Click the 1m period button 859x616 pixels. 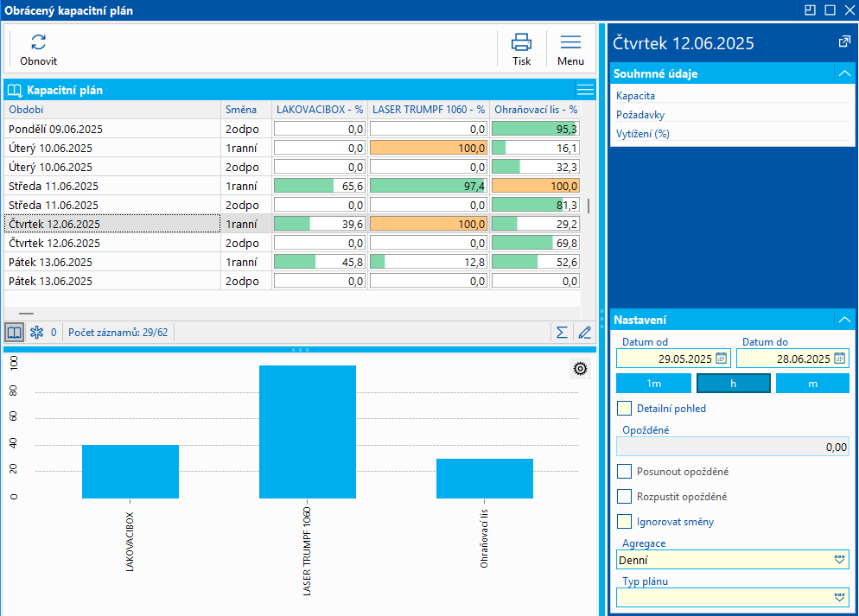(x=653, y=384)
